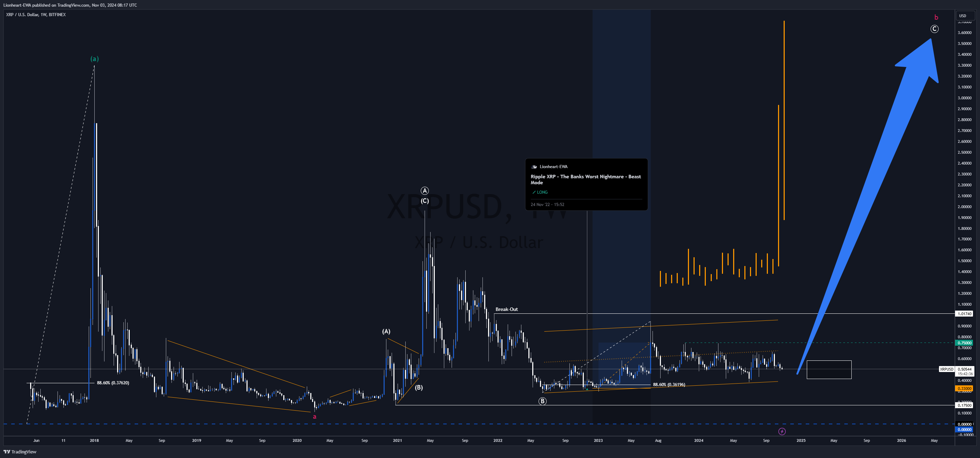Click the orange 0.33000 price label
Screen dimensions: 980x458
(x=965, y=389)
